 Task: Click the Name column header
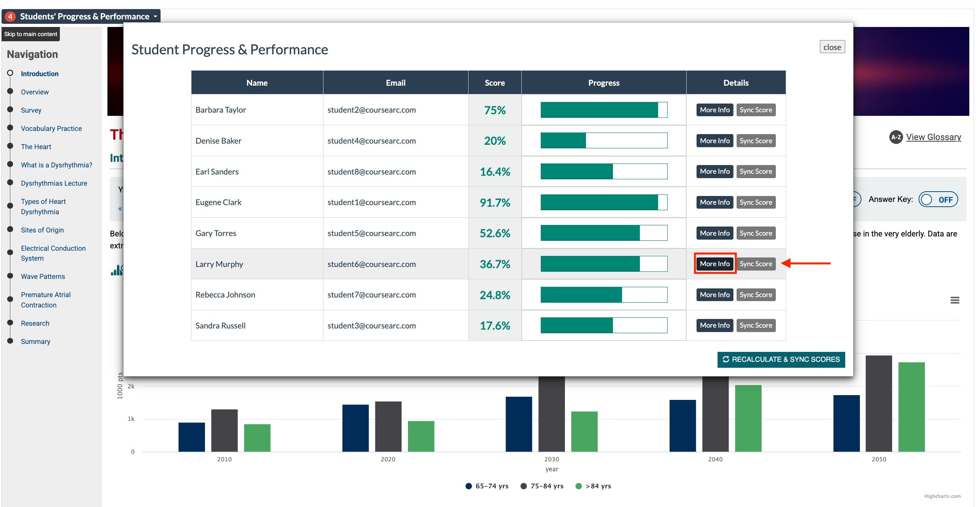tap(257, 83)
